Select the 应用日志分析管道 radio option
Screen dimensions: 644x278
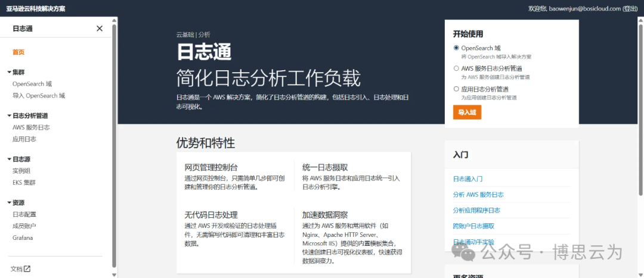[x=456, y=89]
